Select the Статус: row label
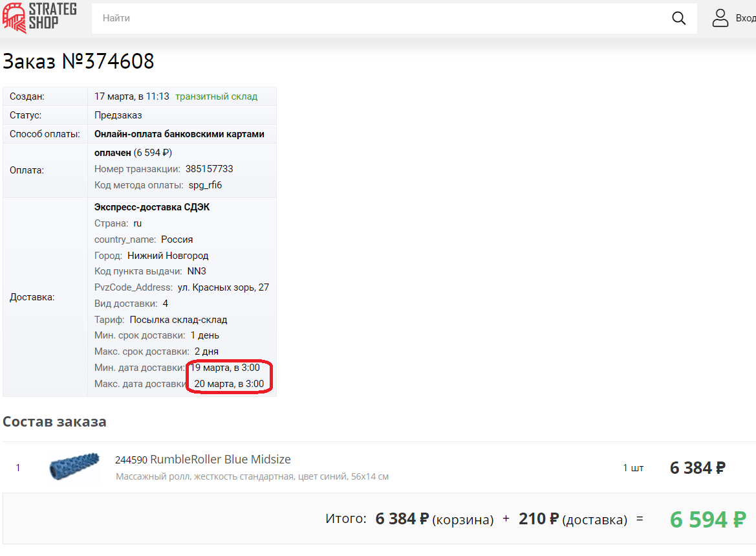756x556 pixels. tap(26, 115)
